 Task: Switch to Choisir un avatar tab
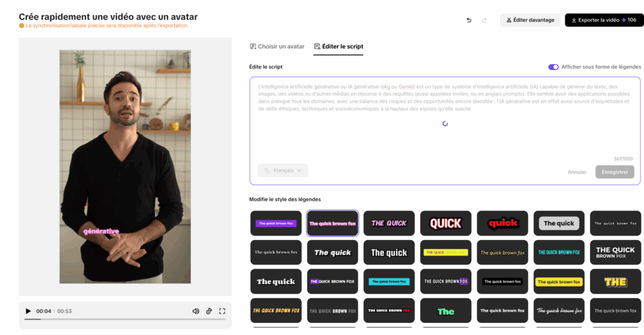[x=277, y=47]
